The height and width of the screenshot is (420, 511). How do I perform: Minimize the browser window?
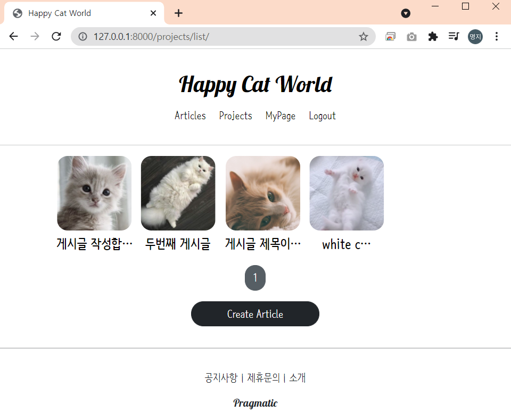[435, 6]
